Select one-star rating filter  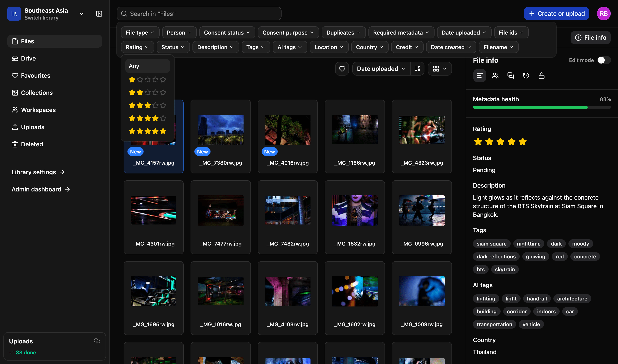tap(148, 79)
